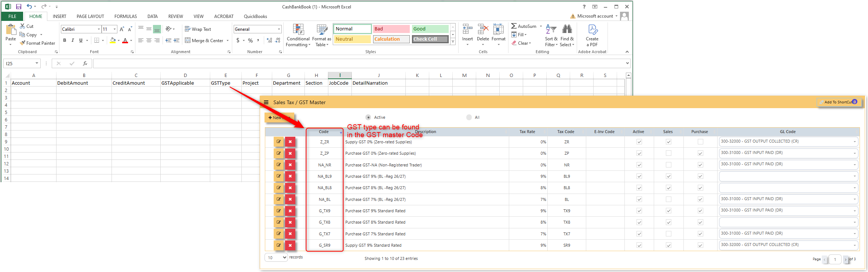Click the Insert cells icon
The width and height of the screenshot is (868, 272).
[467, 29]
